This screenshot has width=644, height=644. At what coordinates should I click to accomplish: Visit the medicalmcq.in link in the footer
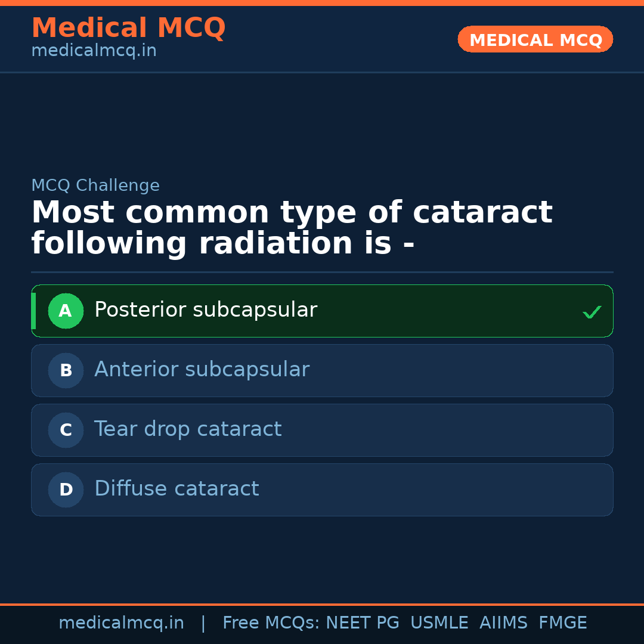pos(122,622)
